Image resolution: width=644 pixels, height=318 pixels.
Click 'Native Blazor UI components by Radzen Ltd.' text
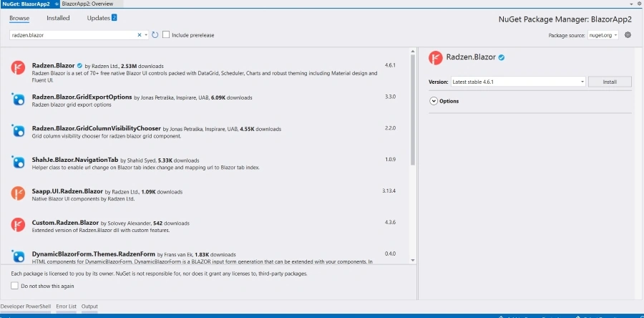tap(84, 199)
